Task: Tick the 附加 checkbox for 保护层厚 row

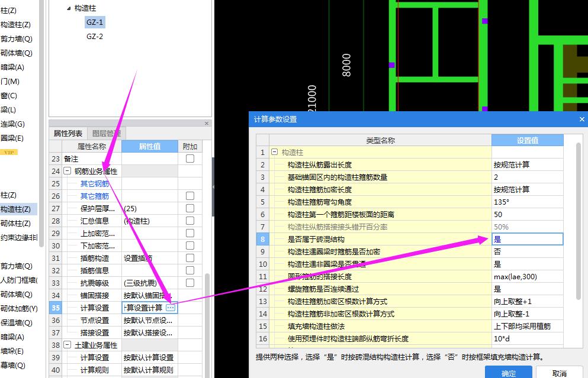Action: pos(190,208)
